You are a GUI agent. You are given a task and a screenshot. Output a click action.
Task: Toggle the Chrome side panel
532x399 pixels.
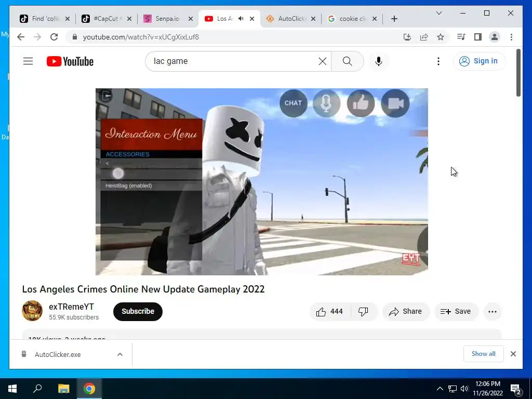(x=478, y=37)
